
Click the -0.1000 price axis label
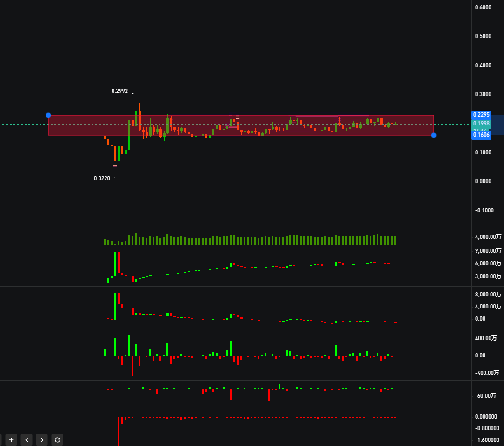484,210
